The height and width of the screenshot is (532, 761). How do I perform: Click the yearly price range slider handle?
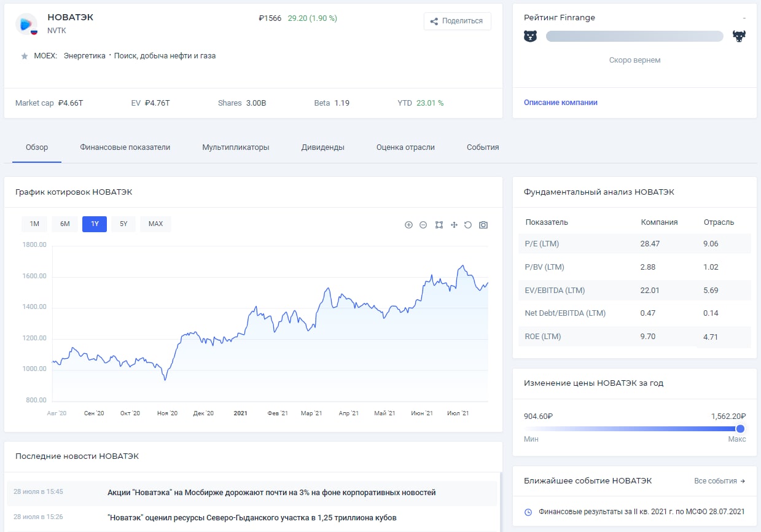tap(740, 429)
